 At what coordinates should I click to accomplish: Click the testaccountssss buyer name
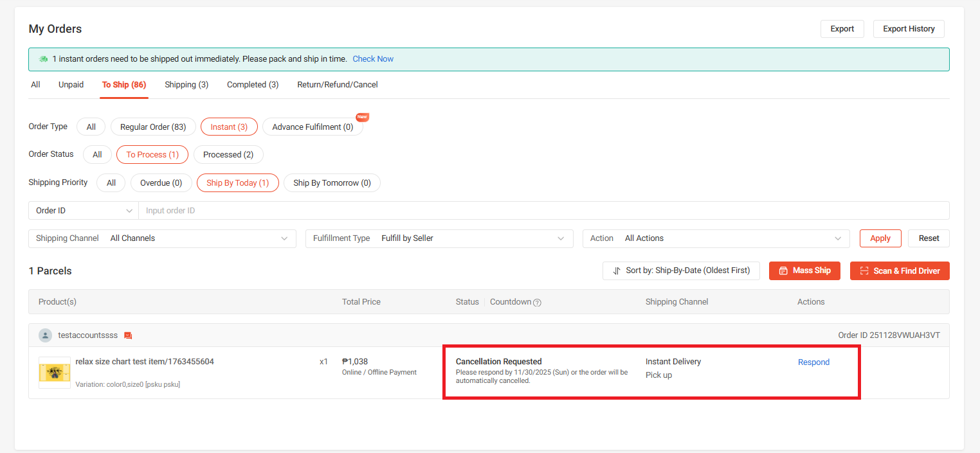point(88,335)
